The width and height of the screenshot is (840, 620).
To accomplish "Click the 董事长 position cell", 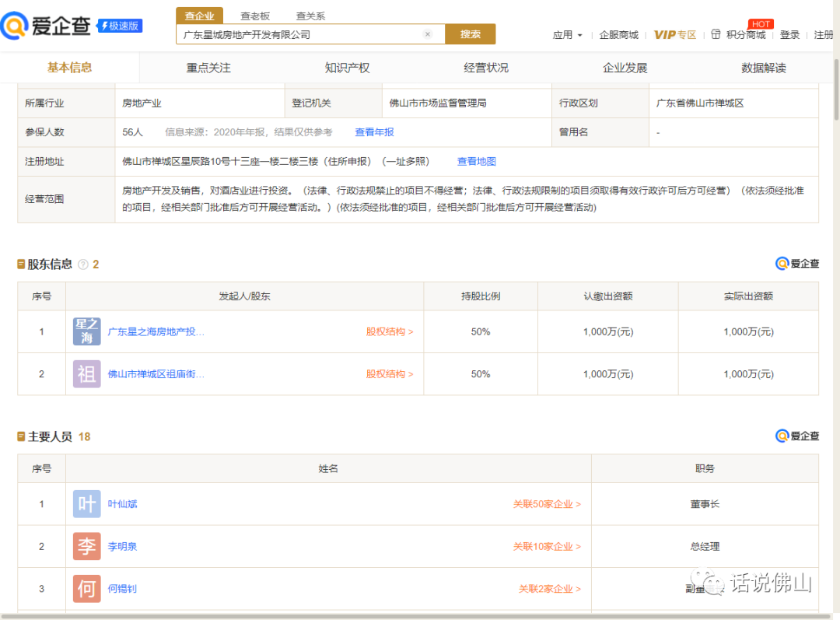I will (x=705, y=504).
